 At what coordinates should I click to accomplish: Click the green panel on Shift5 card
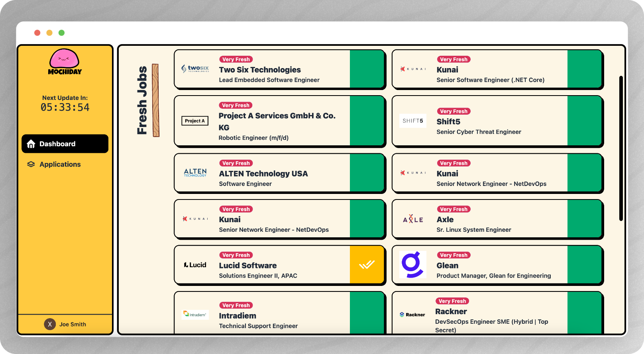585,121
